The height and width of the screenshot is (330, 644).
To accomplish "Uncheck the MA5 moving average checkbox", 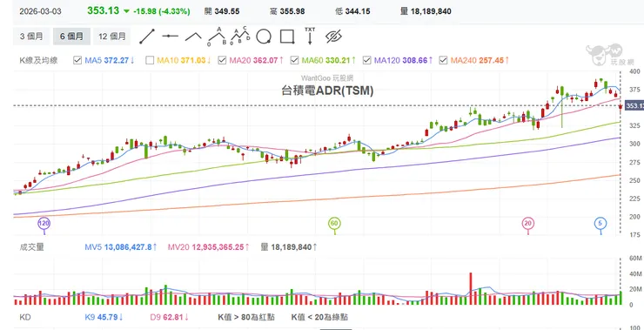I will pyautogui.click(x=77, y=60).
